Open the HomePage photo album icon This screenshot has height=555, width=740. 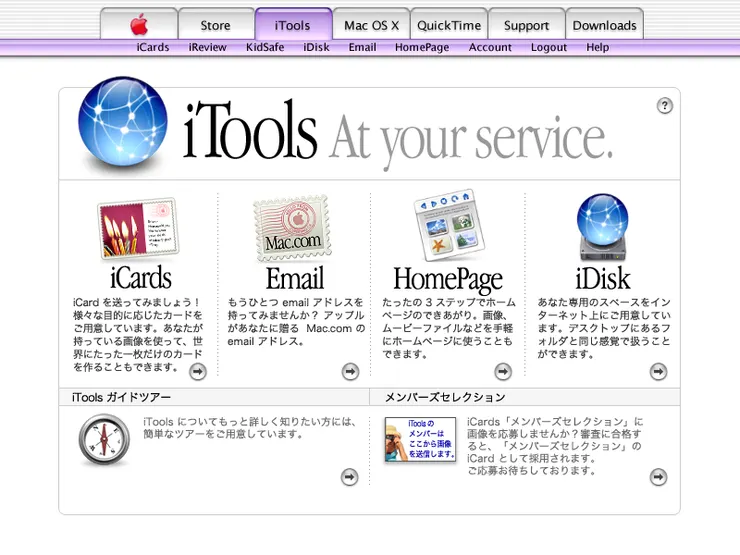pos(448,226)
